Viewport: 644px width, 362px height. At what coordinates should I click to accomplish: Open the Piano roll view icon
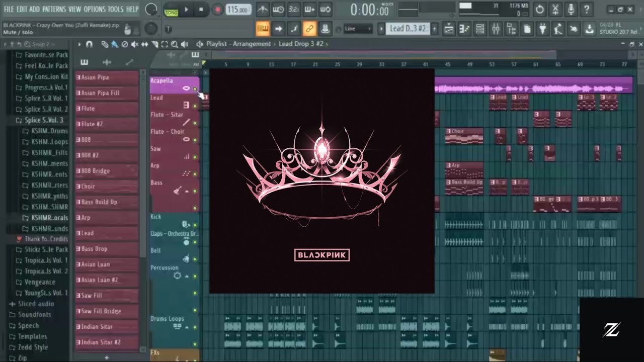[465, 29]
